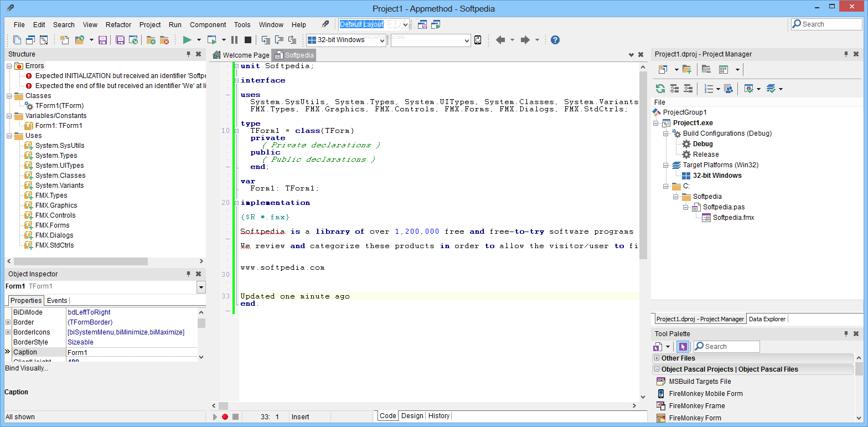Collapse the Uses node in Structure

[x=9, y=136]
